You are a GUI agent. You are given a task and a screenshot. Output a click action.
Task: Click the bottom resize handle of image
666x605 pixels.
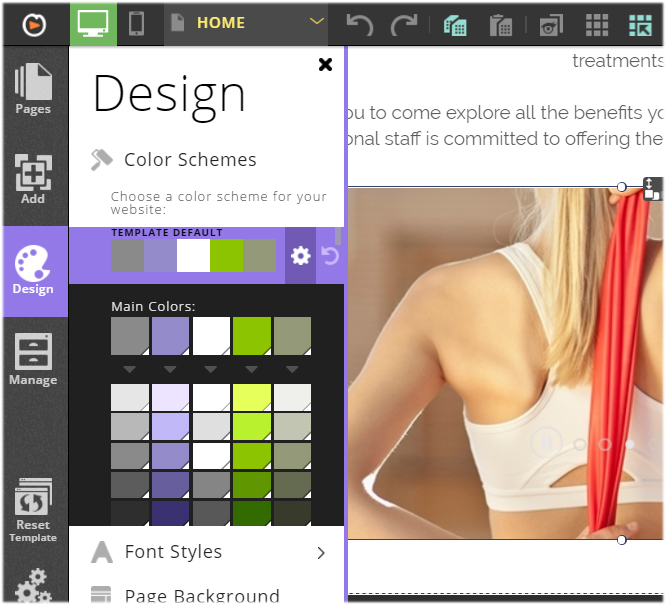[621, 540]
